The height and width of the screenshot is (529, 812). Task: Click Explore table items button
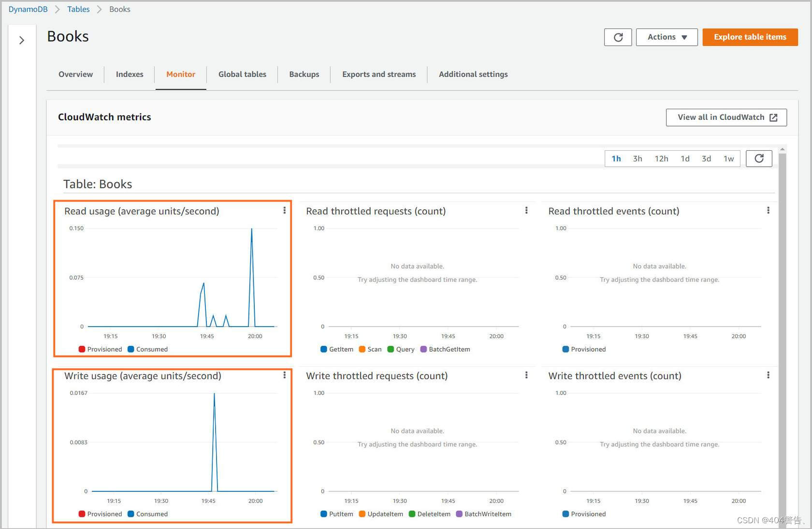click(x=750, y=37)
